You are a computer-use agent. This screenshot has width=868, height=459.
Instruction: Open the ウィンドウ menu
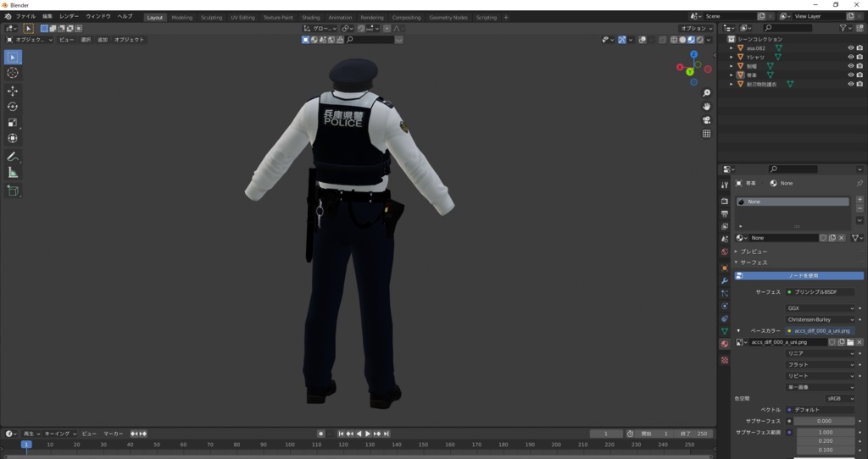98,17
